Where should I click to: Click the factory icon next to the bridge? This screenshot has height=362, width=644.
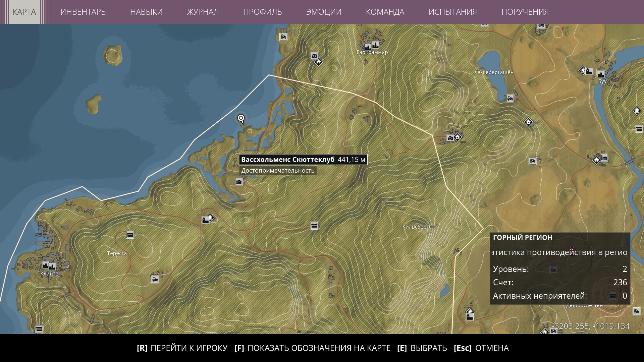[604, 158]
